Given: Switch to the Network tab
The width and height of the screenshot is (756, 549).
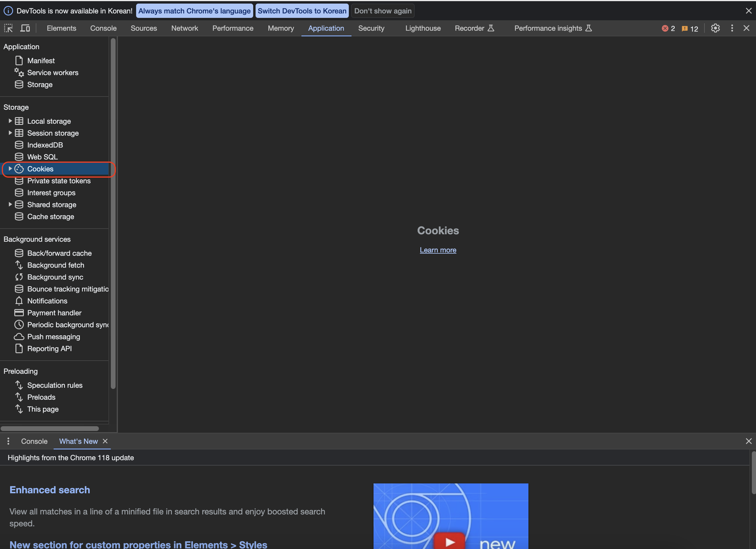Looking at the screenshot, I should (184, 28).
